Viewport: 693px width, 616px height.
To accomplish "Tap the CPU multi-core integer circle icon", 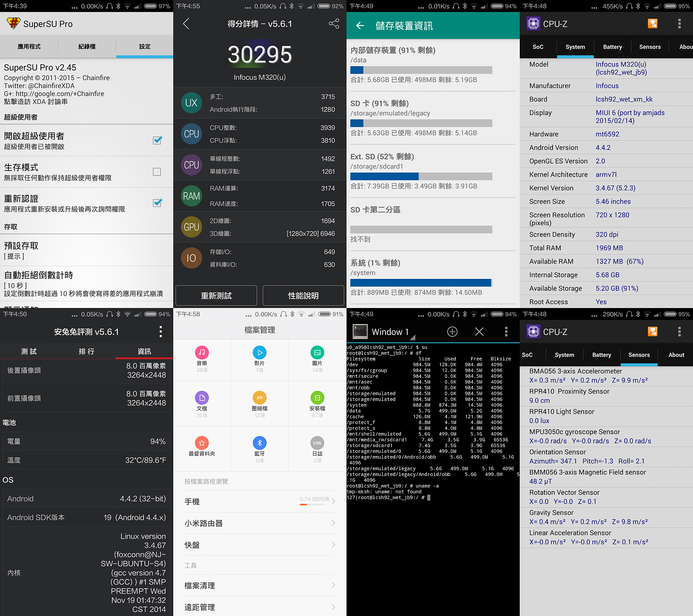I will tap(191, 134).
